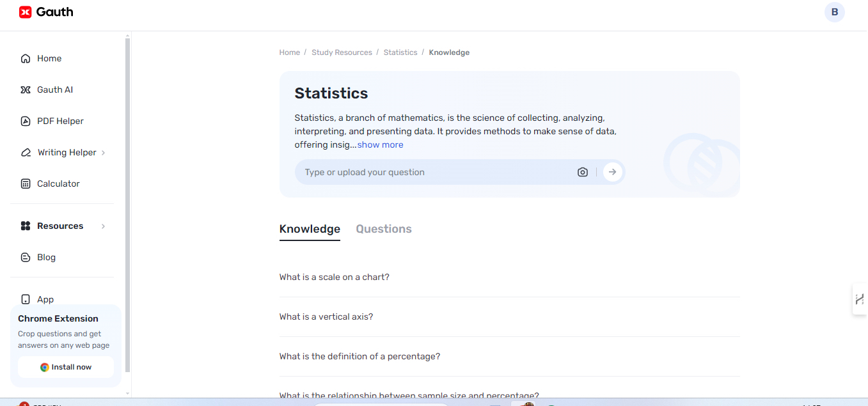This screenshot has height=406, width=868.
Task: Click the PDF Helper icon
Action: pos(26,121)
